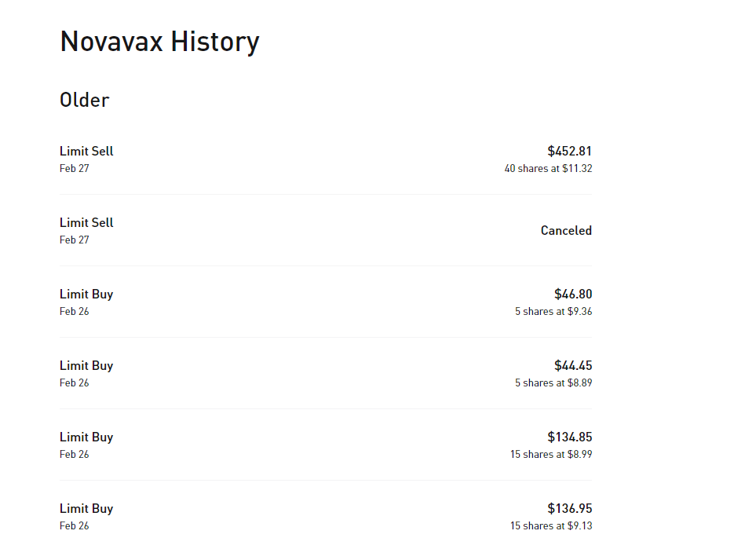Click the Canceled status text

pyautogui.click(x=566, y=231)
